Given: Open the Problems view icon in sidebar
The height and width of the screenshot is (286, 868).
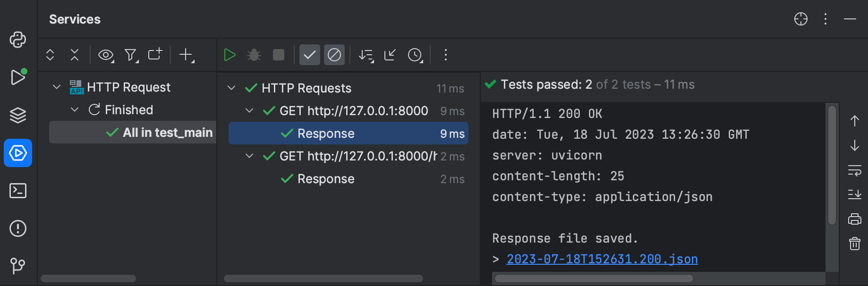Looking at the screenshot, I should click(x=18, y=228).
